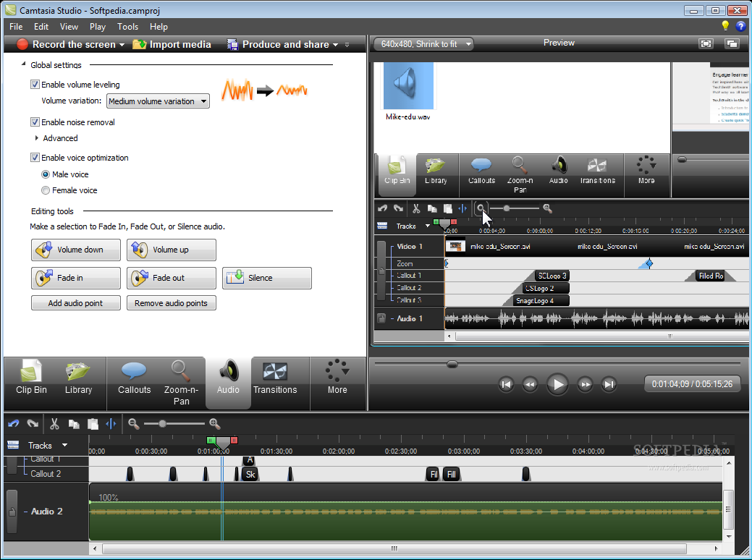Viewport: 752px width, 560px height.
Task: Click the detach preview window icon
Action: tap(732, 43)
